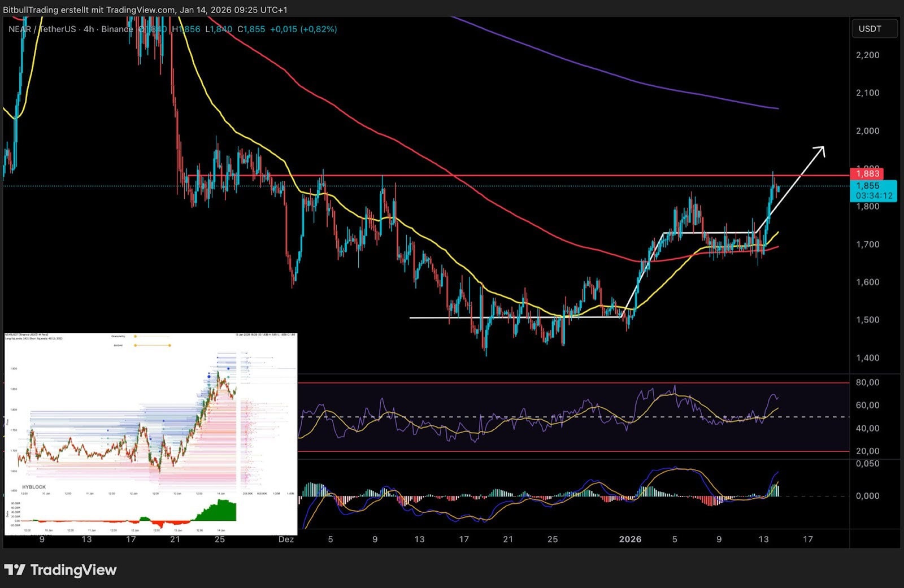This screenshot has width=904, height=588.
Task: Click the Binance exchange name in legend
Action: click(117, 29)
